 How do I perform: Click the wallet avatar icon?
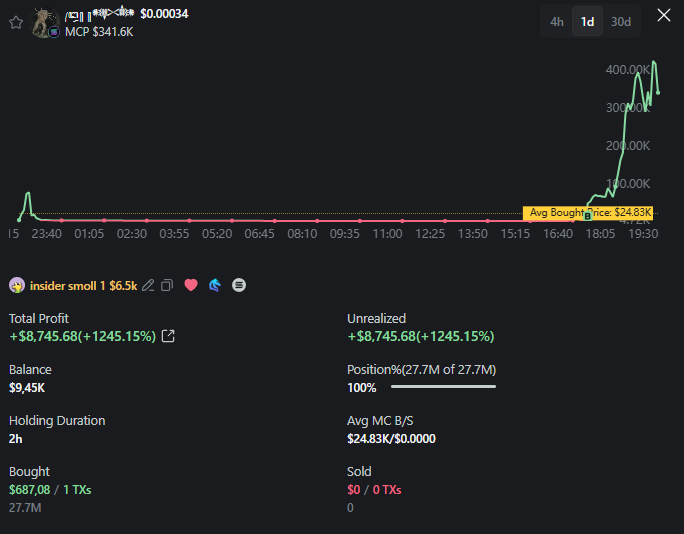coord(17,285)
